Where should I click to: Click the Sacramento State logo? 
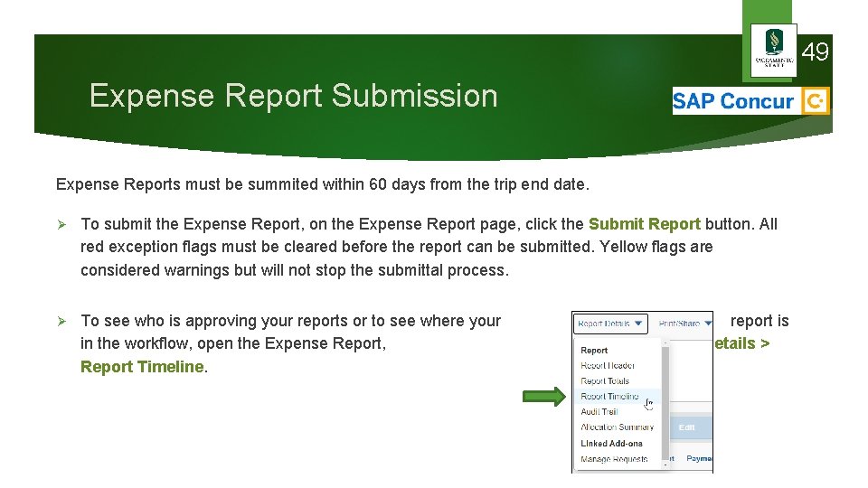pyautogui.click(x=774, y=50)
